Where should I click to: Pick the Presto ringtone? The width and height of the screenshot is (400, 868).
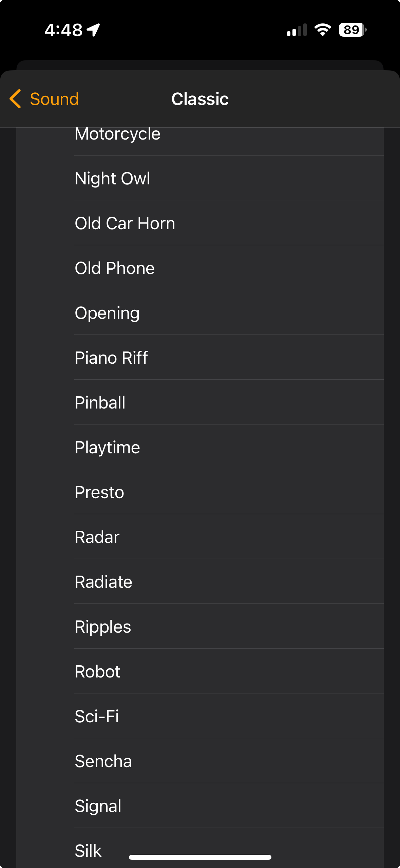tap(99, 492)
